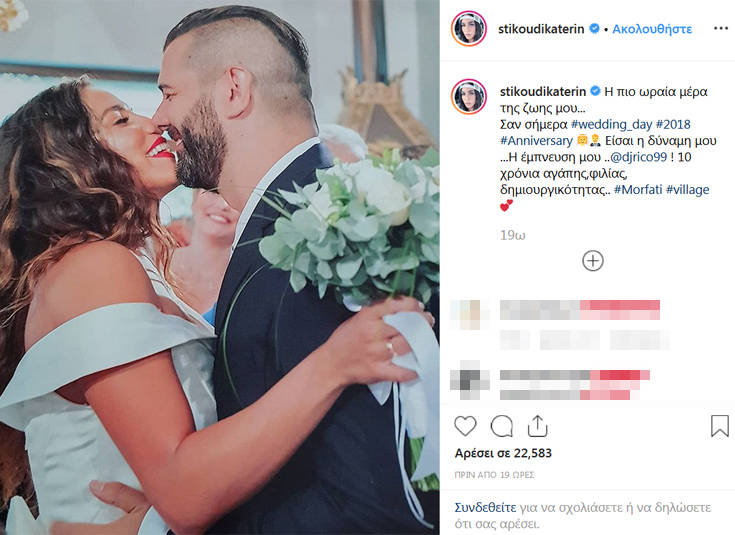The height and width of the screenshot is (535, 735).
Task: Open the header profile picture of stikoudikaterin
Action: (469, 29)
